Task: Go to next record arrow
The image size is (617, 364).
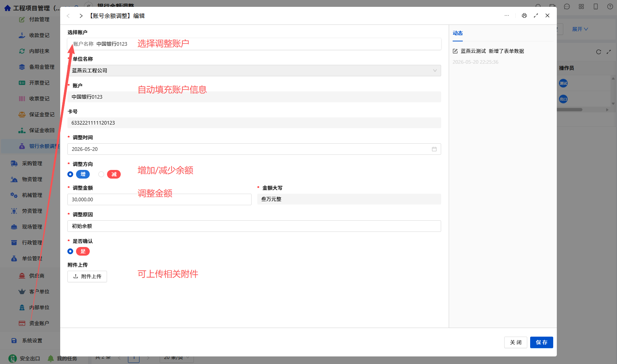Action: click(81, 16)
